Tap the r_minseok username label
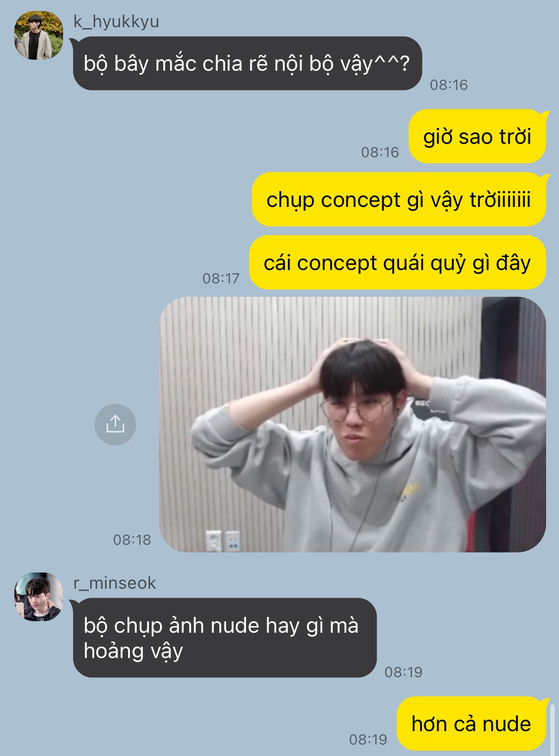The width and height of the screenshot is (559, 756). pyautogui.click(x=115, y=583)
